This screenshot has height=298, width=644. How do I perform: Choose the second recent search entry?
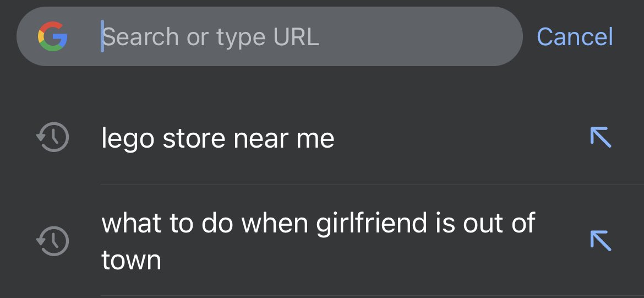322,241
